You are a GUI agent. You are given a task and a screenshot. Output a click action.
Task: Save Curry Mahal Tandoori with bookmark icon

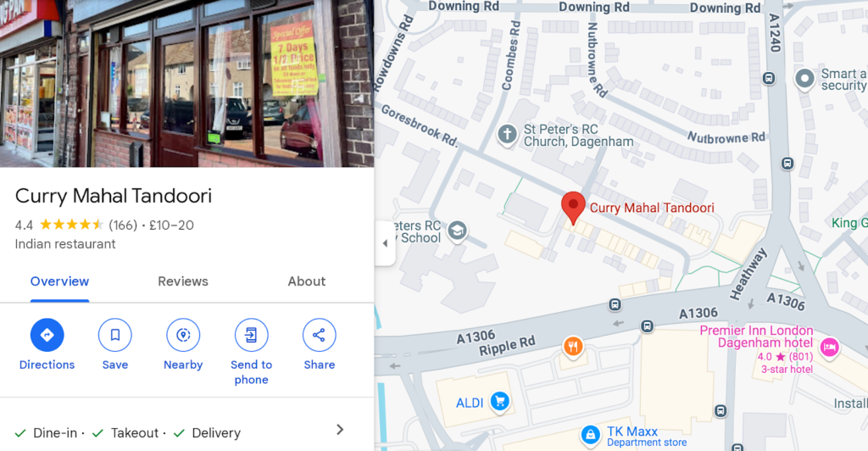point(115,335)
